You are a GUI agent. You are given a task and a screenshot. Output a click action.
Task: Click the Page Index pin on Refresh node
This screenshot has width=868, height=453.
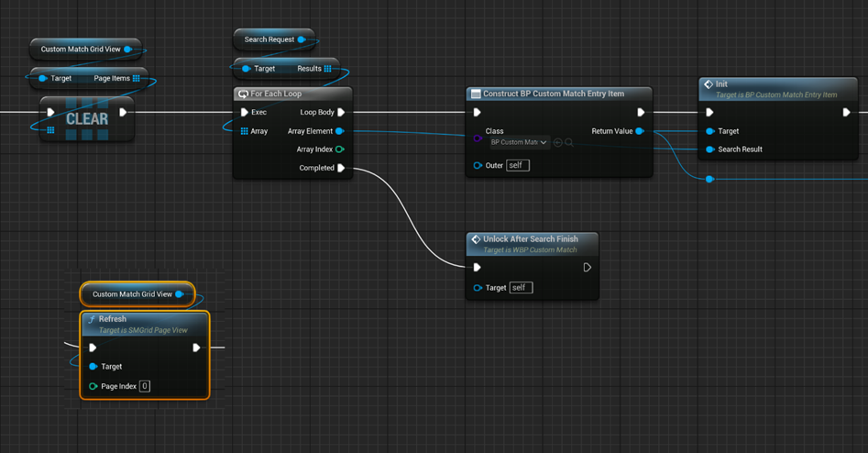(x=93, y=386)
